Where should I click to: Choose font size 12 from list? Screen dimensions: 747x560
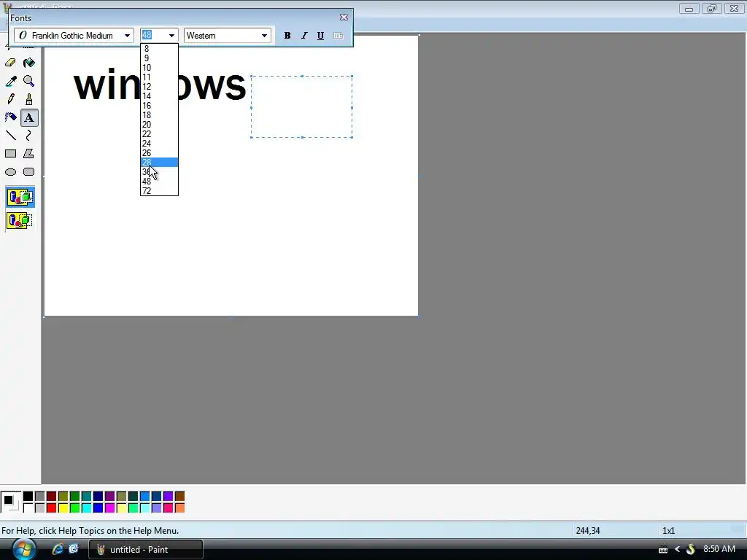coord(159,87)
